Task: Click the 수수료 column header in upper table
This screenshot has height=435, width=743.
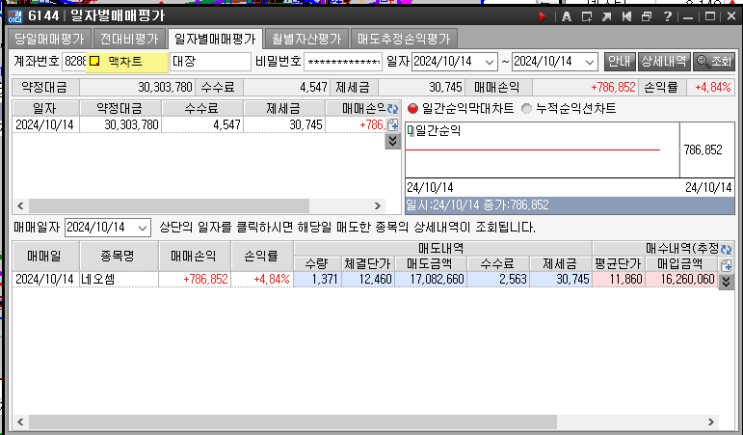Action: point(202,109)
